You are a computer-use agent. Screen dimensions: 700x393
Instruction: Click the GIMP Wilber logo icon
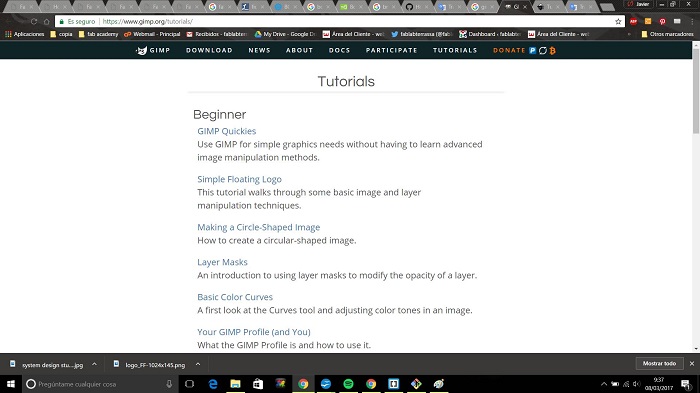click(142, 50)
